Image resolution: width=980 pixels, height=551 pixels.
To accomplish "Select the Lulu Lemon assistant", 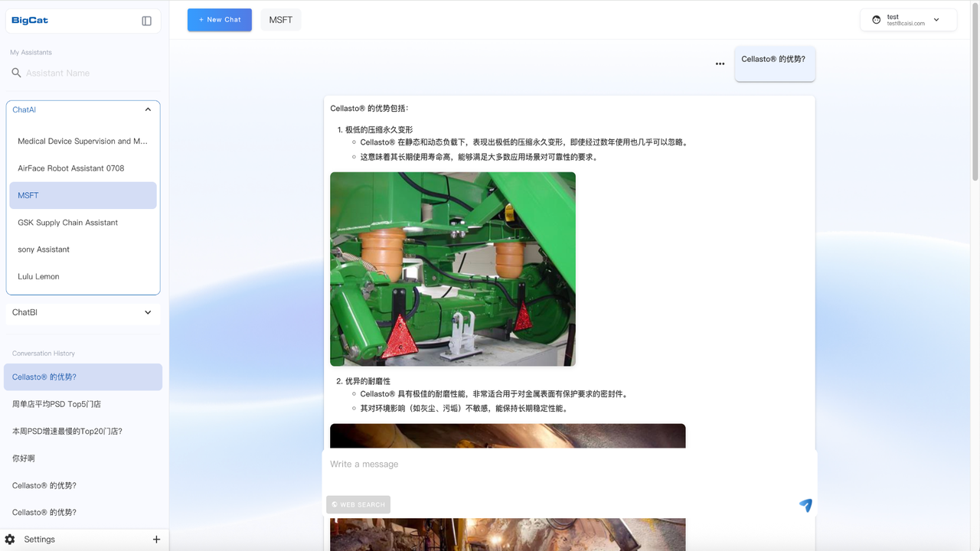I will (x=83, y=276).
